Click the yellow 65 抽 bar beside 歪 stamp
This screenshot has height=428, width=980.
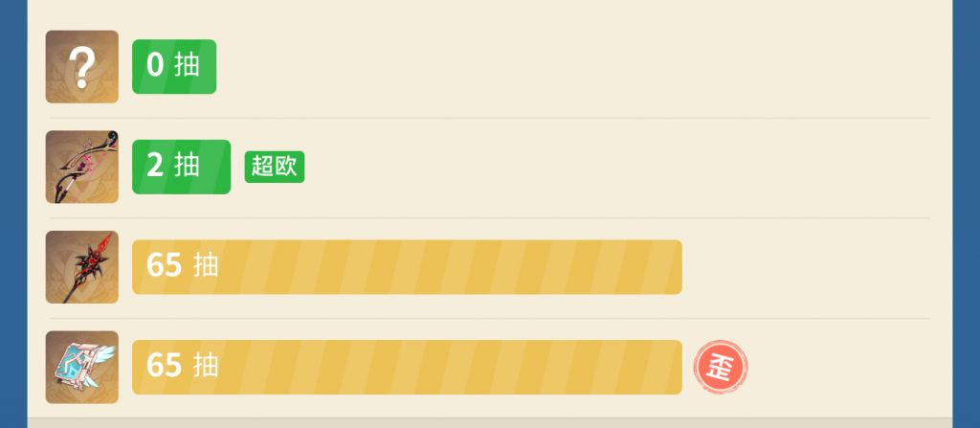coord(407,367)
